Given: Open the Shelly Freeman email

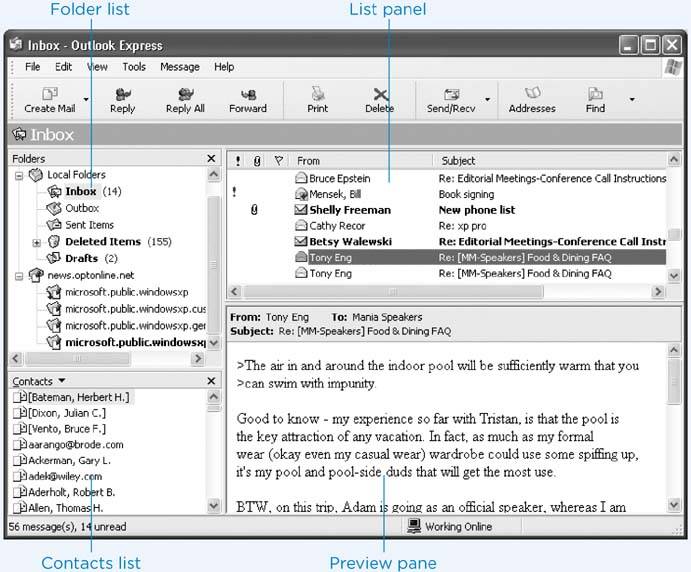Looking at the screenshot, I should point(350,210).
